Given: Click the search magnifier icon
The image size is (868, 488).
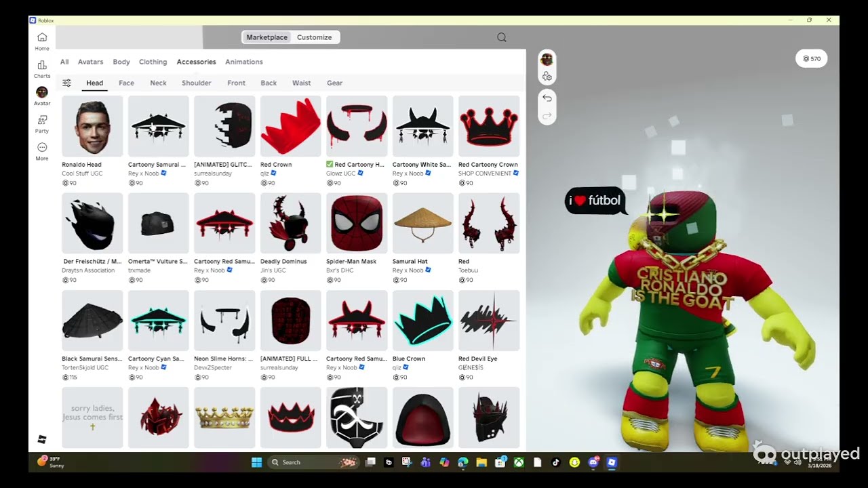Looking at the screenshot, I should 502,37.
